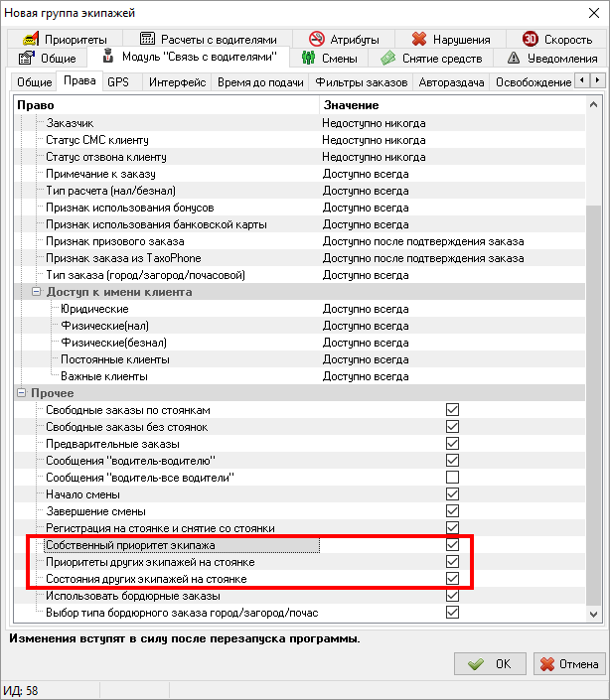
Task: Click the green checkmark icon on OK
Action: (x=476, y=664)
